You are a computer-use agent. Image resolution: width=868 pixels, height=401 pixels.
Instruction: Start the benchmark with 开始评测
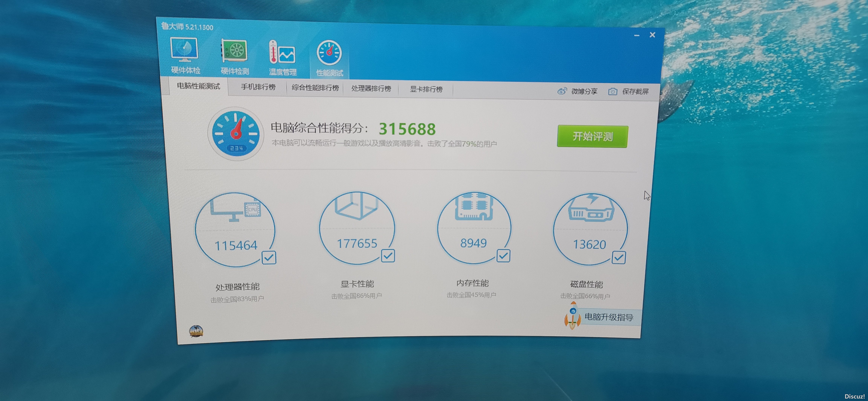click(592, 136)
